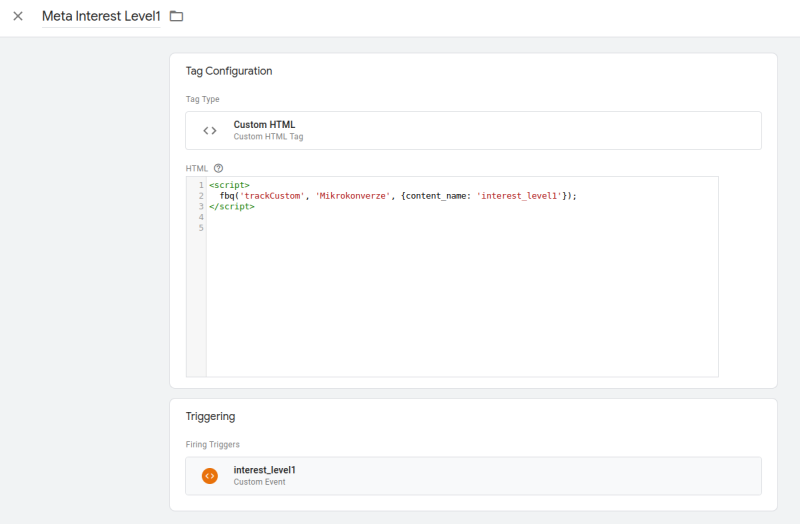This screenshot has width=800, height=524.
Task: Click the 'trackCustom' string in the code
Action: click(273, 196)
